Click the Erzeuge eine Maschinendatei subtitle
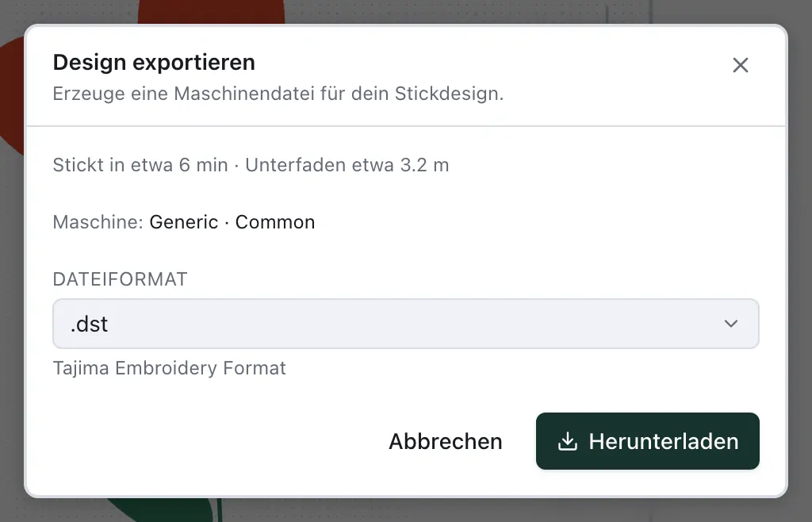This screenshot has height=522, width=812. 278,94
